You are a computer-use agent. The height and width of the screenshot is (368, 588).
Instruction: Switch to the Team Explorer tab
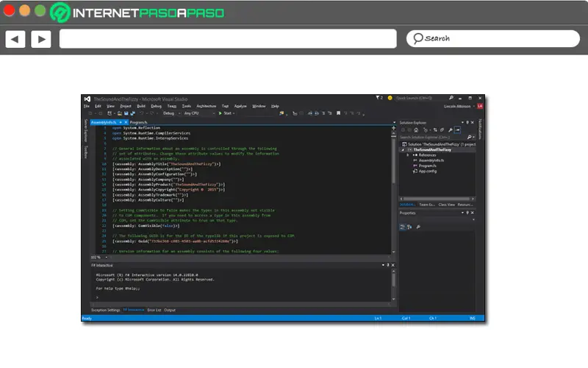click(427, 205)
